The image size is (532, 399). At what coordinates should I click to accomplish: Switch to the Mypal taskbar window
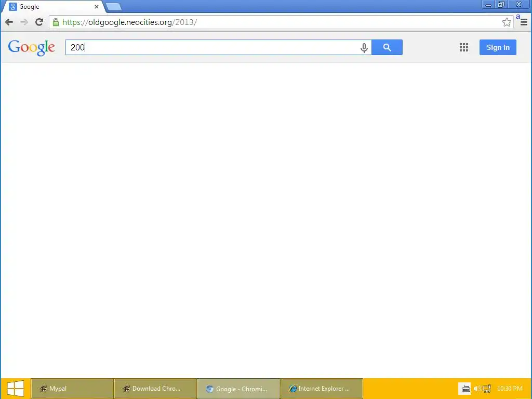pos(72,389)
